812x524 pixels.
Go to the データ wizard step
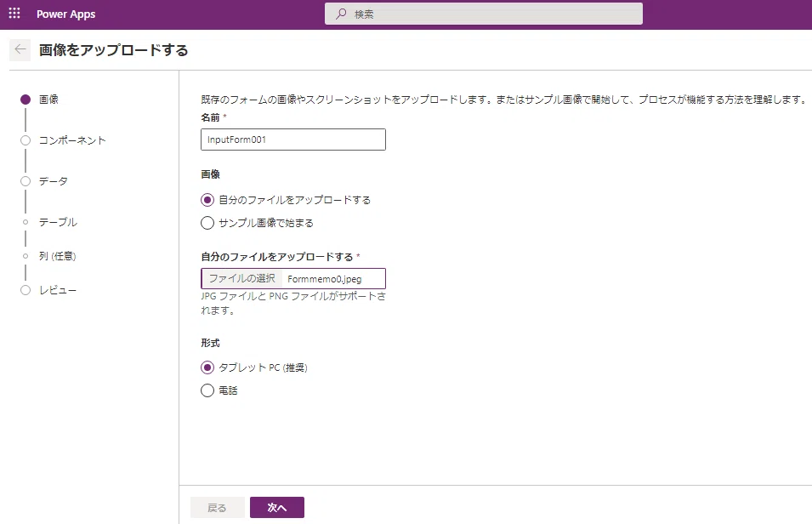(x=44, y=181)
